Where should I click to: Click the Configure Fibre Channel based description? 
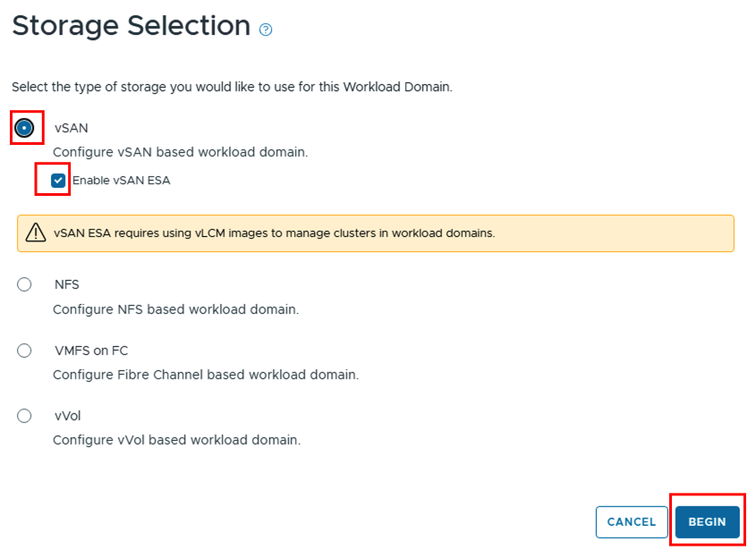pyautogui.click(x=206, y=375)
